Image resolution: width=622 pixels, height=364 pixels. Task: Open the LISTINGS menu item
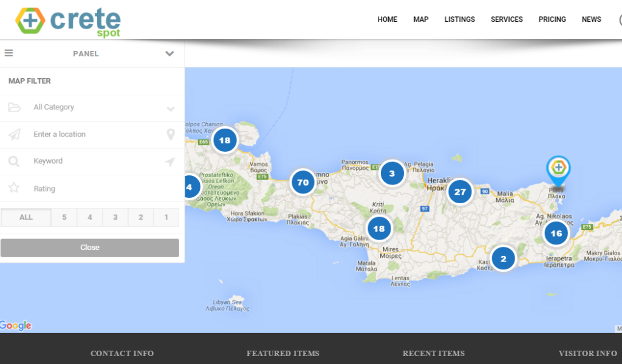[459, 19]
